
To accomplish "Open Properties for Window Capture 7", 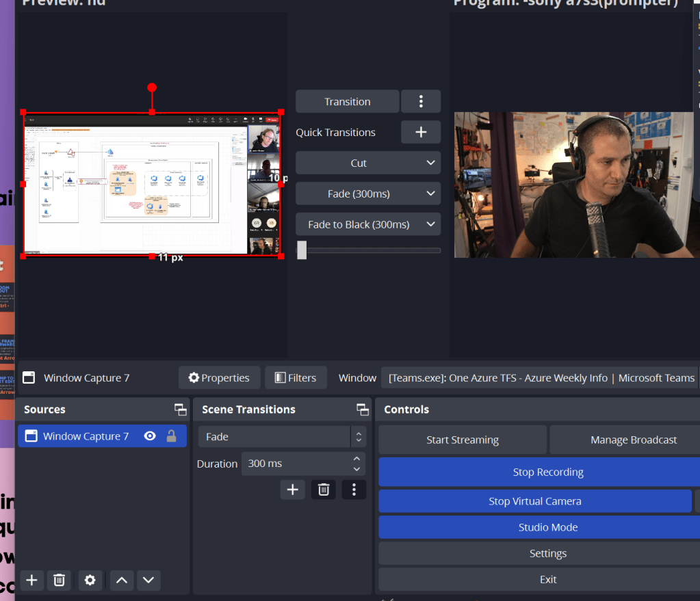I will point(219,378).
